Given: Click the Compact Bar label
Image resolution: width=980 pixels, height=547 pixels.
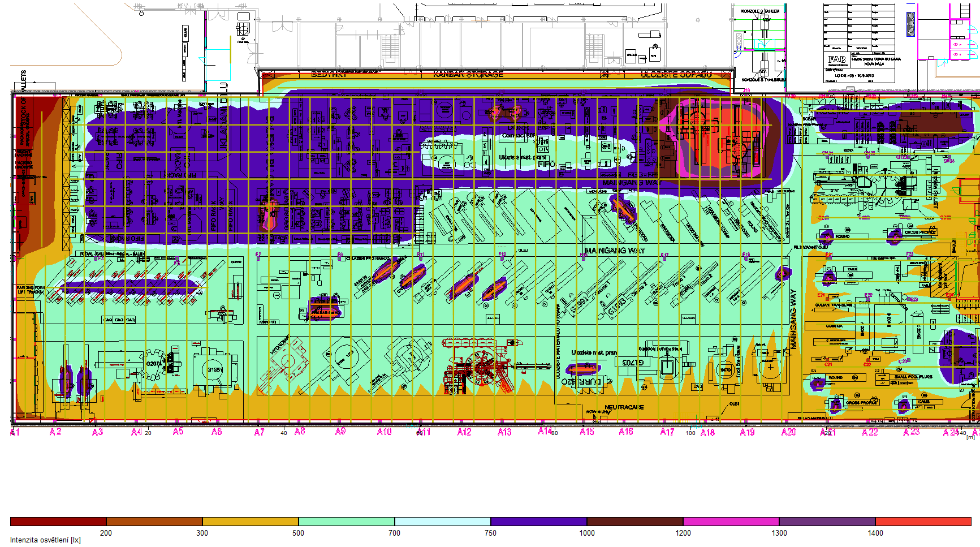Looking at the screenshot, I should click(x=518, y=136).
